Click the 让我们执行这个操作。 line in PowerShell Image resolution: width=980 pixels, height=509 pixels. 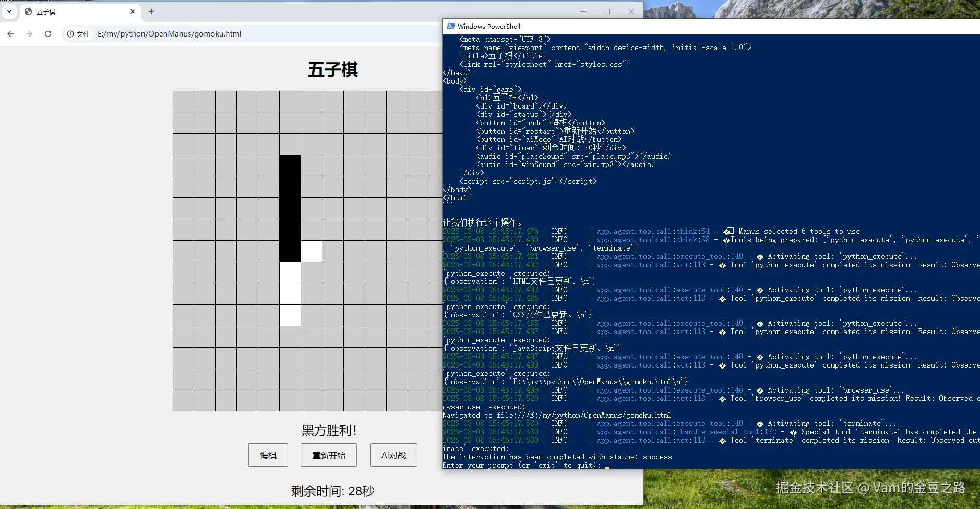pos(482,223)
